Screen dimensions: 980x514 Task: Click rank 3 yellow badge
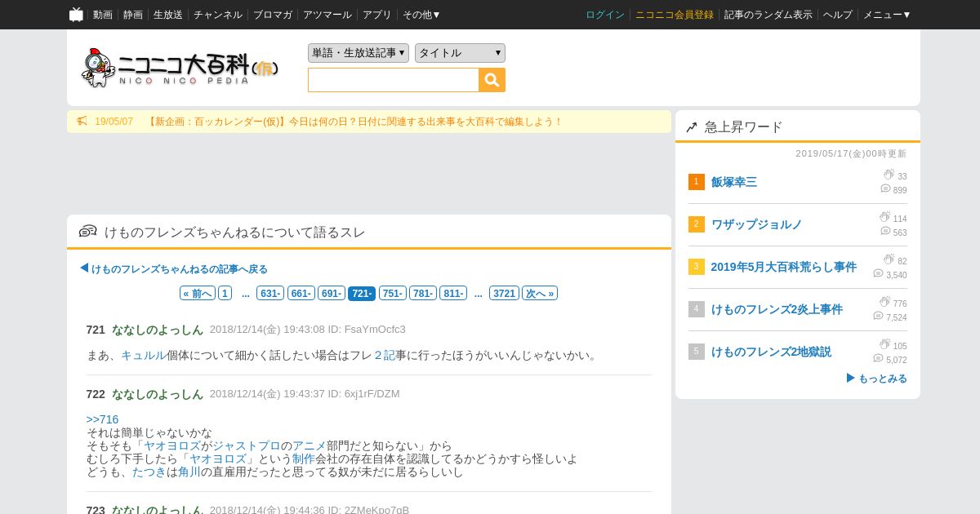696,267
